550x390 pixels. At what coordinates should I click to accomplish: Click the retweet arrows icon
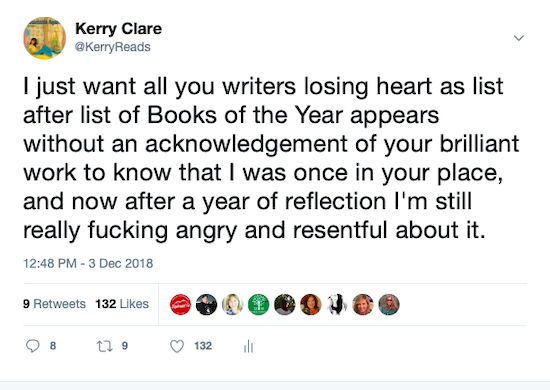tap(105, 347)
